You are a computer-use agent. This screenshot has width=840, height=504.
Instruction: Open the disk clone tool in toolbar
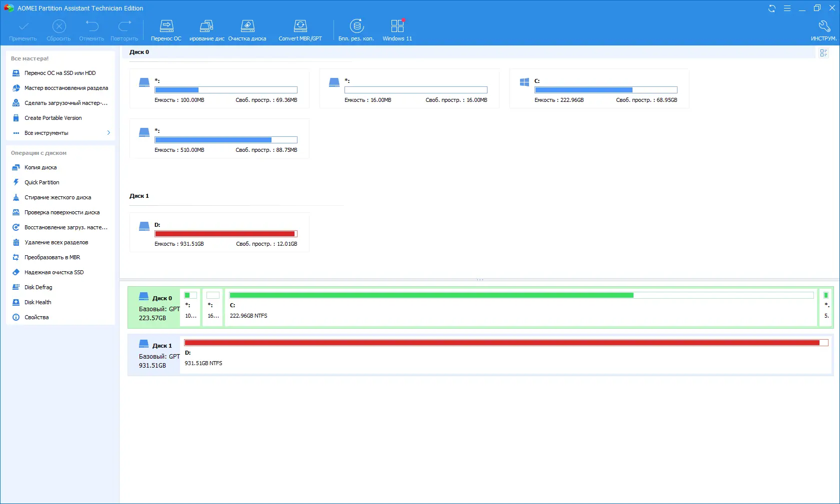point(206,30)
